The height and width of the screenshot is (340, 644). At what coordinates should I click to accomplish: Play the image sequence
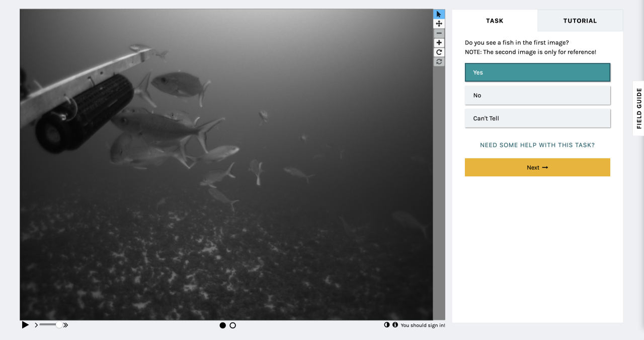click(x=25, y=325)
